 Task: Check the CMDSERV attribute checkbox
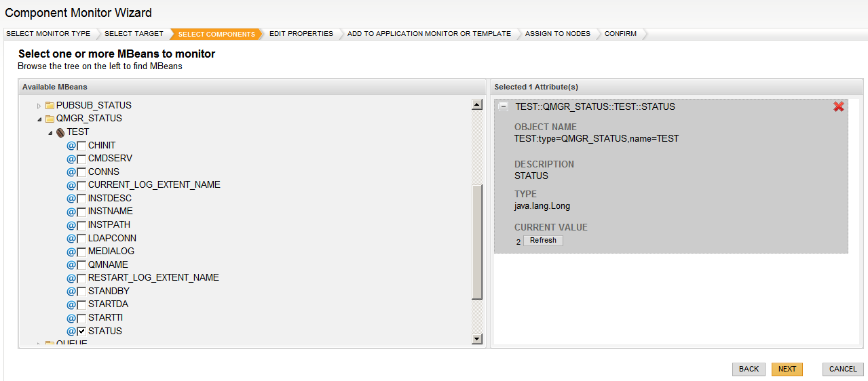81,159
